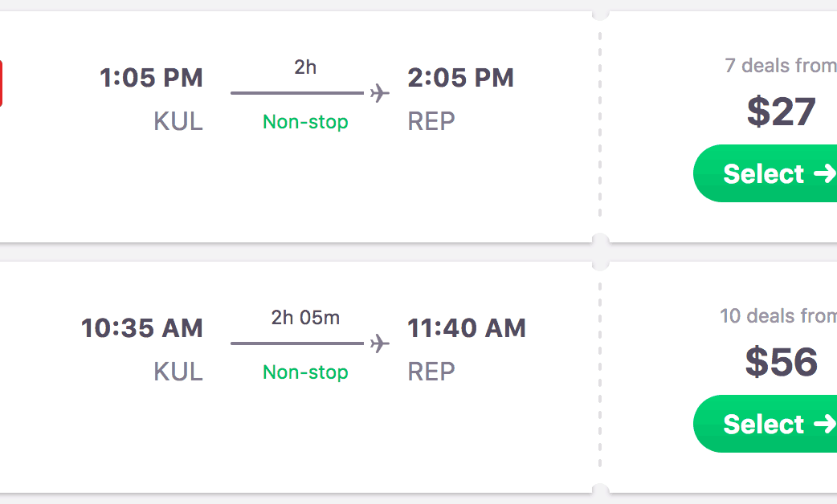
Task: Click the 2h duration label
Action: [305, 67]
